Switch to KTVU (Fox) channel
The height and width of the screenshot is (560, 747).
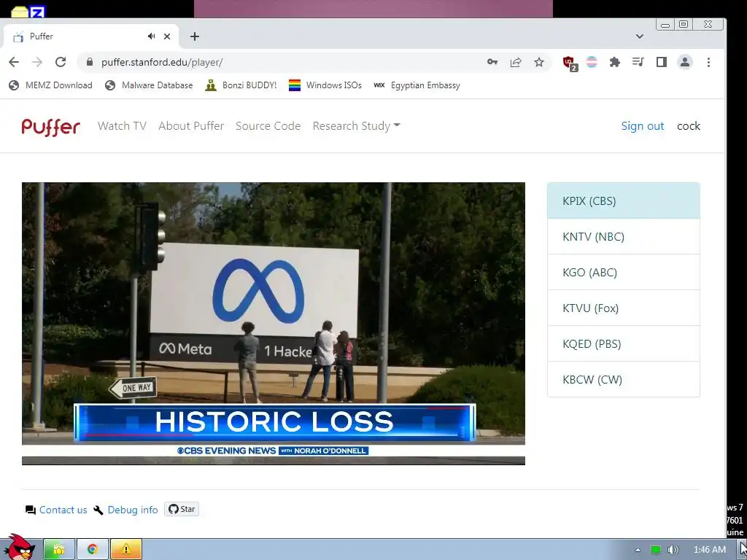tap(624, 308)
